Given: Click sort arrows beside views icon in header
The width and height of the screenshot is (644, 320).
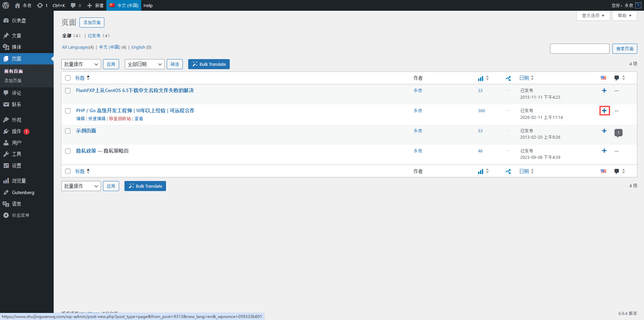Looking at the screenshot, I should [x=487, y=78].
